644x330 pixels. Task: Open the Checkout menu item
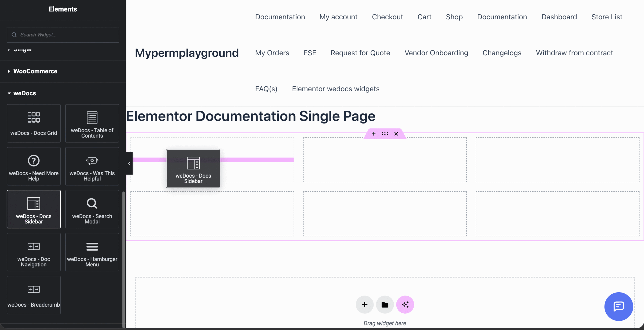(x=387, y=17)
